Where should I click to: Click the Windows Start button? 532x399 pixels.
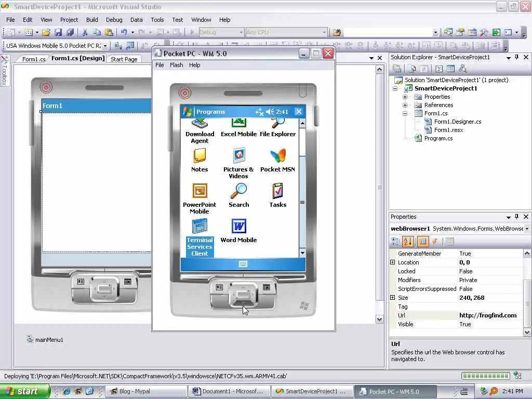point(24,392)
